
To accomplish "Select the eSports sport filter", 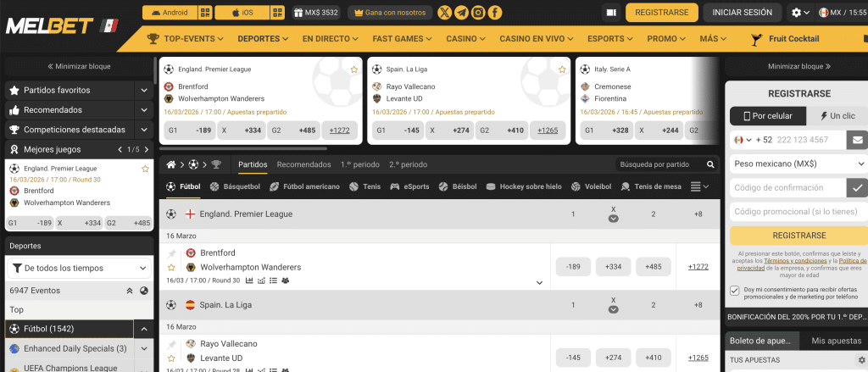I will pos(409,186).
